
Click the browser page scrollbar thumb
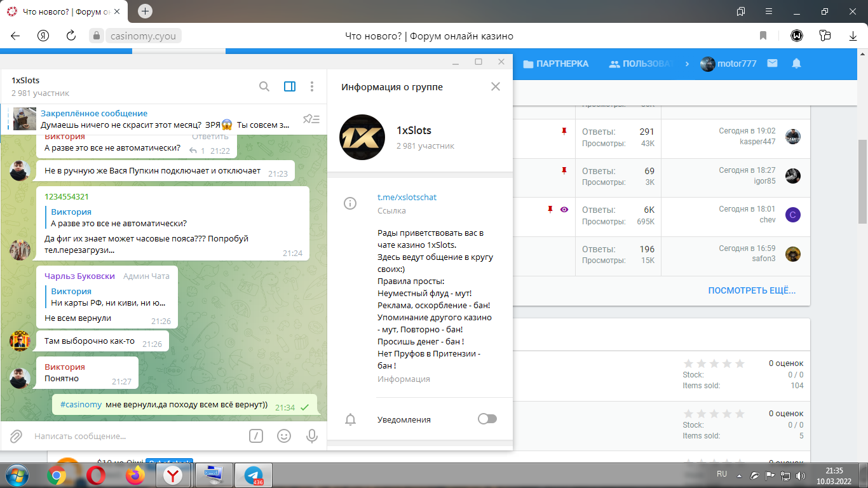tap(862, 181)
